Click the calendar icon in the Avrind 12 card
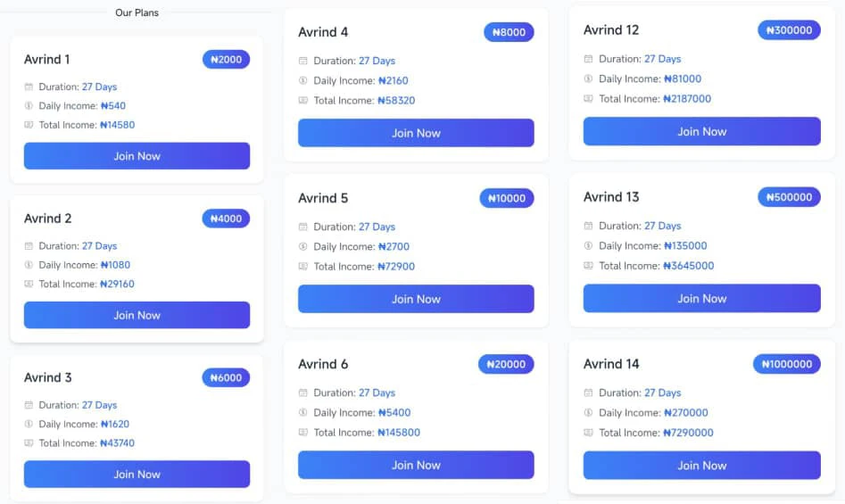This screenshot has width=845, height=504. coord(589,59)
